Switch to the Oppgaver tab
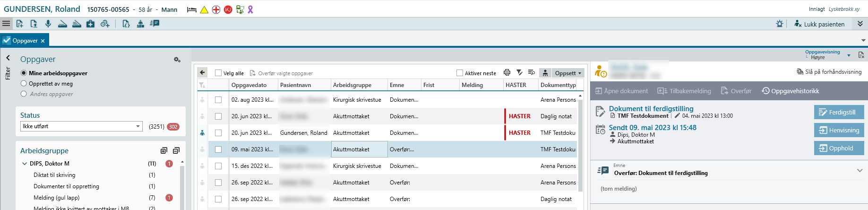 [25, 41]
